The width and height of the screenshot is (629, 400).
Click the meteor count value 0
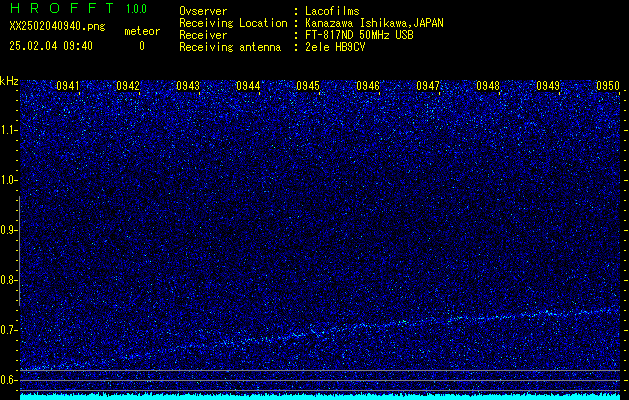(x=142, y=46)
